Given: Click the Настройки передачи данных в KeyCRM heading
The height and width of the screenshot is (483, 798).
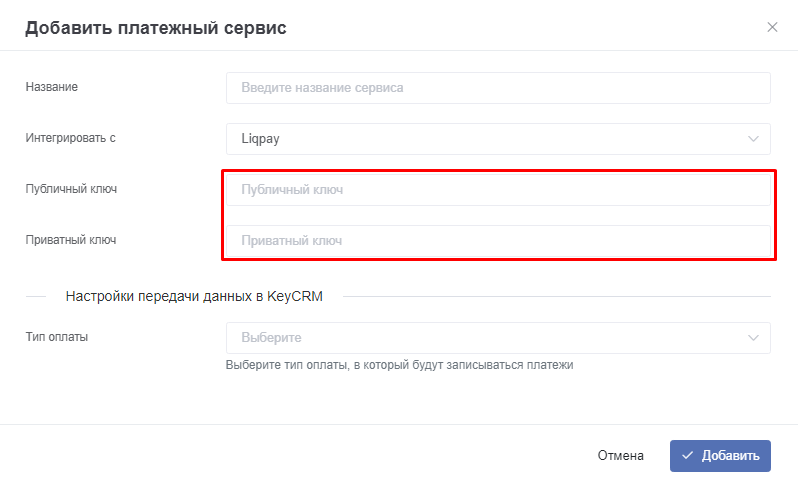Looking at the screenshot, I should coord(194,296).
